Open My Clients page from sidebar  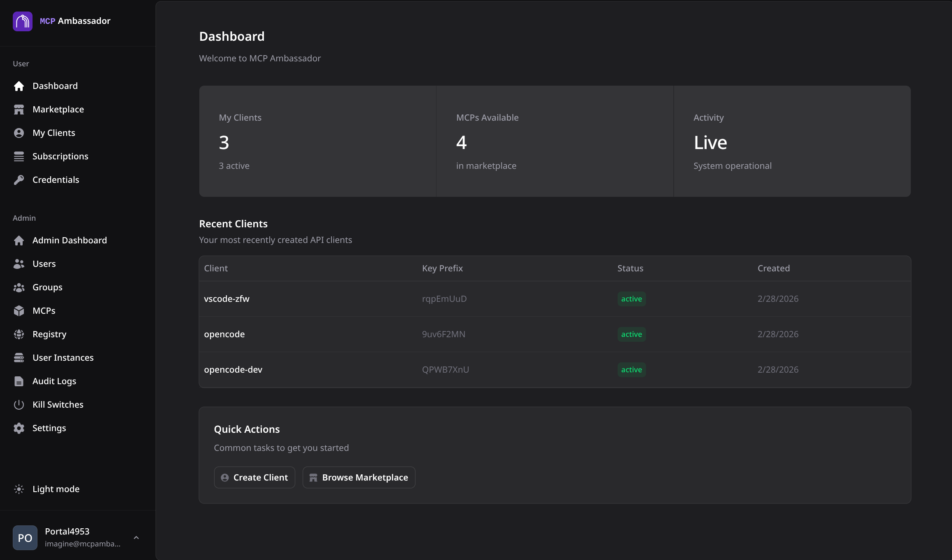pyautogui.click(x=54, y=133)
